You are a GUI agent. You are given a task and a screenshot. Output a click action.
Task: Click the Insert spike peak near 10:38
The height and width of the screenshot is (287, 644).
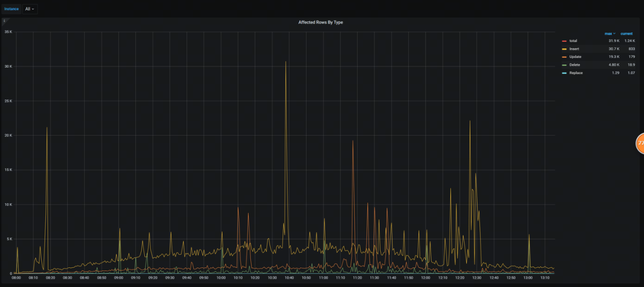(x=286, y=62)
